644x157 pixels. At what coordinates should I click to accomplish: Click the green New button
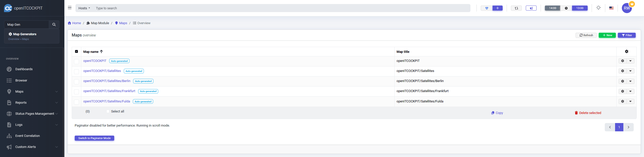coord(607,35)
